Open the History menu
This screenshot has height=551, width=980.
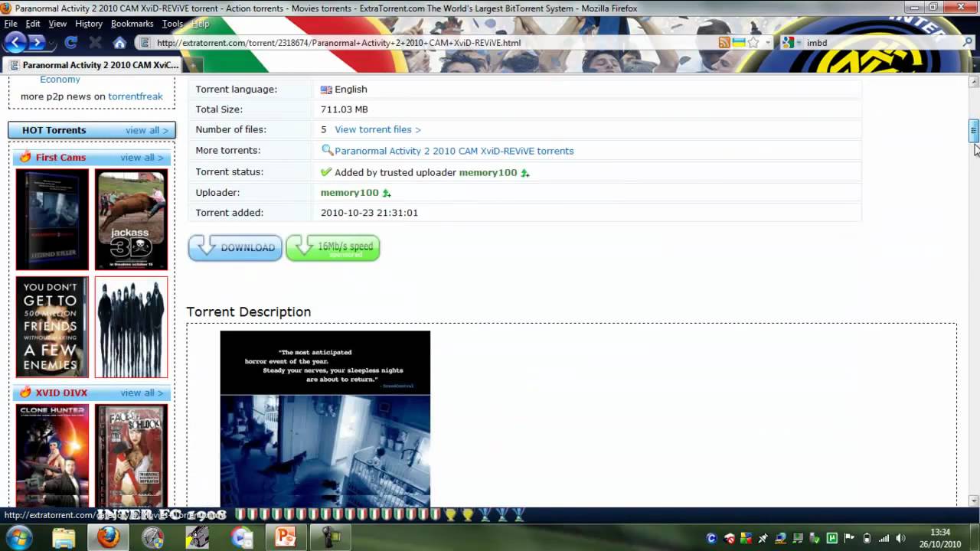89,24
